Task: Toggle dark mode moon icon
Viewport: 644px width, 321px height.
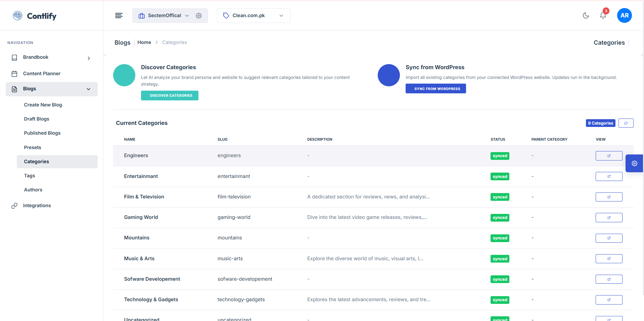Action: point(586,15)
